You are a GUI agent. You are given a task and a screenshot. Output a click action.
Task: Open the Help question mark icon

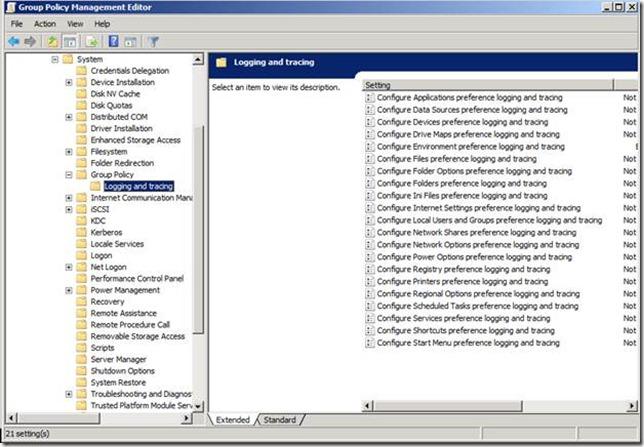point(113,41)
